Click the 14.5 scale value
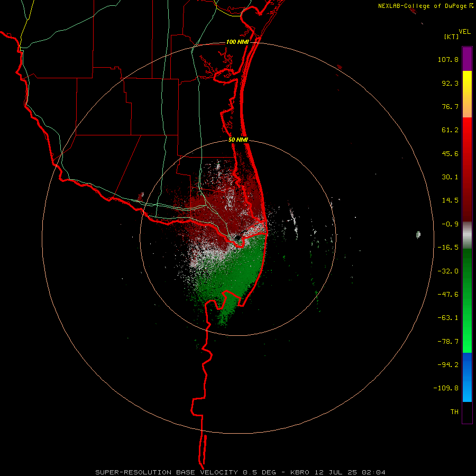476x476 pixels. pos(450,200)
